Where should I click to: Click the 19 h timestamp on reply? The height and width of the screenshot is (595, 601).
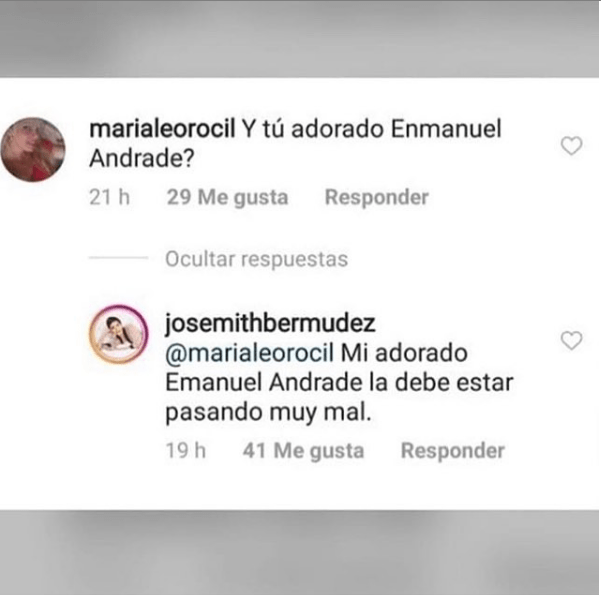tap(186, 450)
